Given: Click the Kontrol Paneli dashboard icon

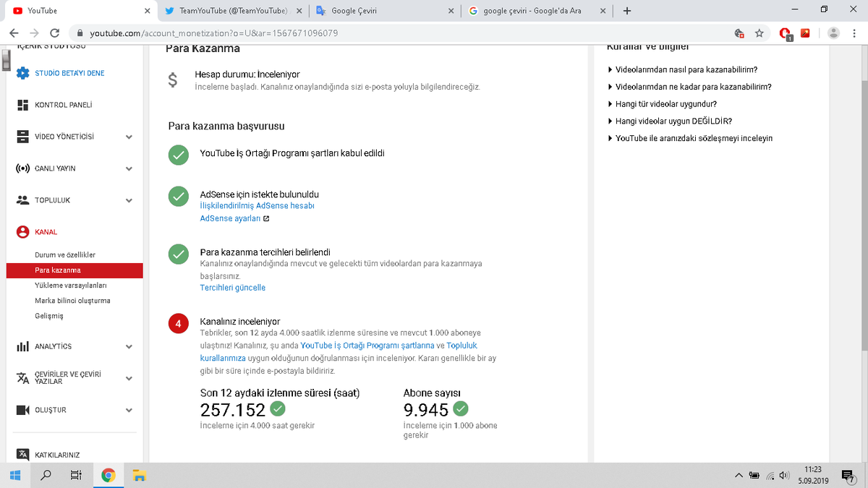Looking at the screenshot, I should click(22, 105).
